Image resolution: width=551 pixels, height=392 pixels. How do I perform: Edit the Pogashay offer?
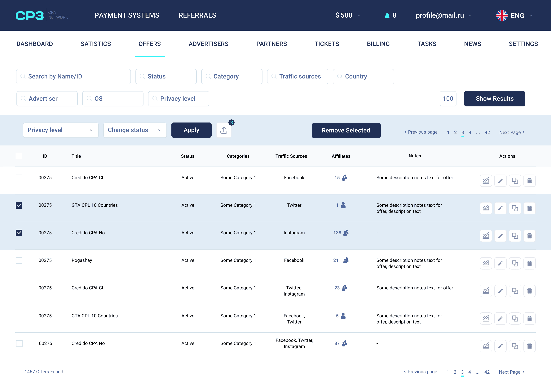tap(500, 263)
